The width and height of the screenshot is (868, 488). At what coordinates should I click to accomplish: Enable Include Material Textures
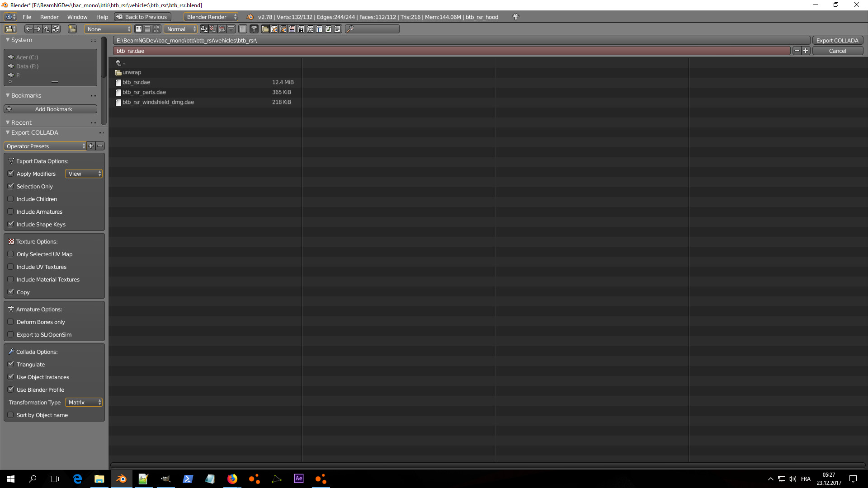coord(11,279)
